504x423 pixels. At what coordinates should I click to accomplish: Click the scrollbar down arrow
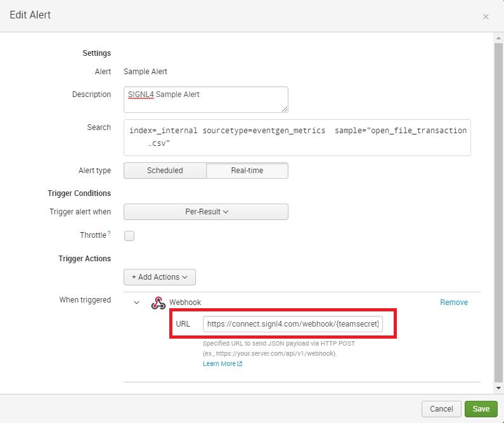(498, 388)
